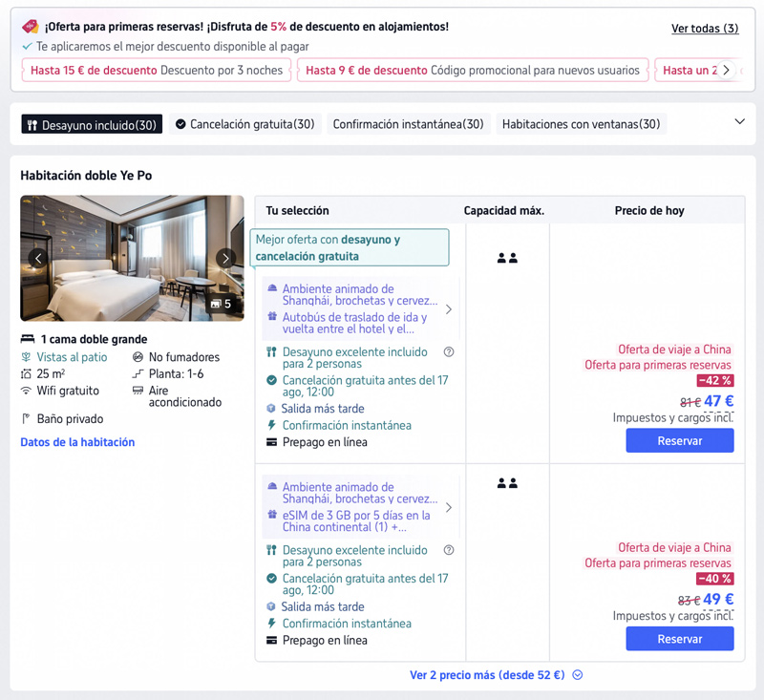Image resolution: width=764 pixels, height=700 pixels.
Task: Click the 49 € price
Action: point(718,599)
